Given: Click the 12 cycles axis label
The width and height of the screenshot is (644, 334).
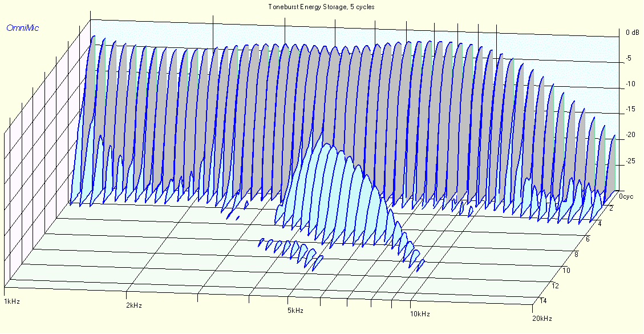Looking at the screenshot, I should coord(555,285).
